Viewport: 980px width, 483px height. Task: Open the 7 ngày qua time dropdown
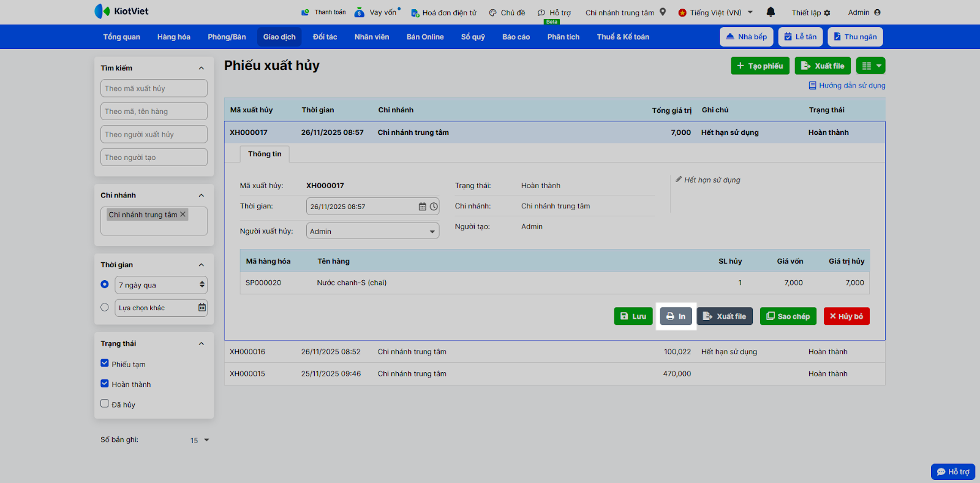tap(161, 285)
